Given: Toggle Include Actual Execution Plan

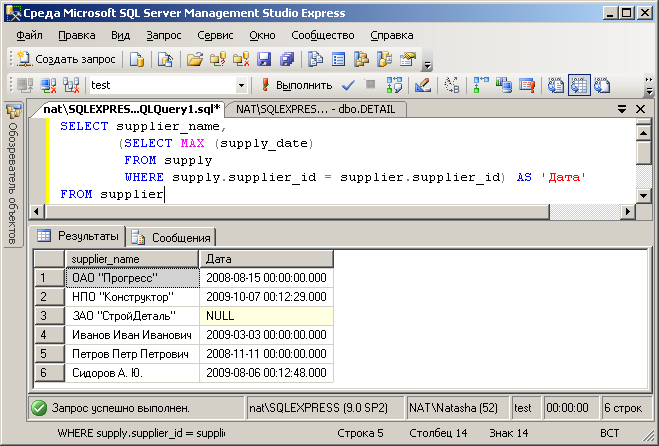Looking at the screenshot, I should tap(481, 85).
